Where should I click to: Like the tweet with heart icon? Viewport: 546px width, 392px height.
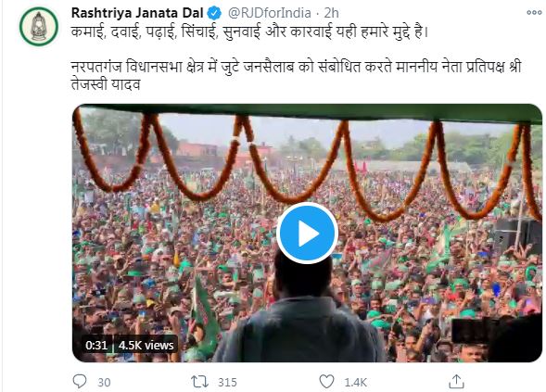(326, 382)
